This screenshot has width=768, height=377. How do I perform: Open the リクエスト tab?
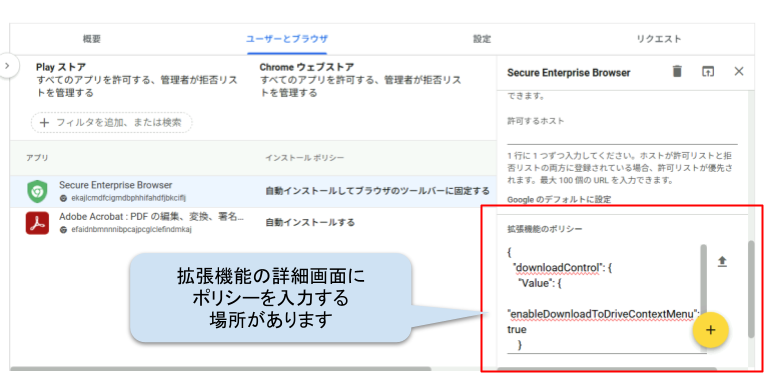pos(659,39)
